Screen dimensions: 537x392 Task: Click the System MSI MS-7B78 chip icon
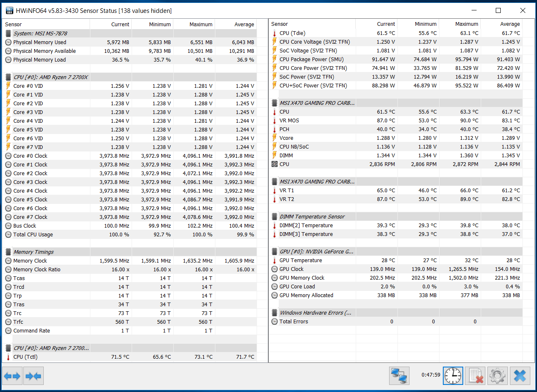coord(8,33)
